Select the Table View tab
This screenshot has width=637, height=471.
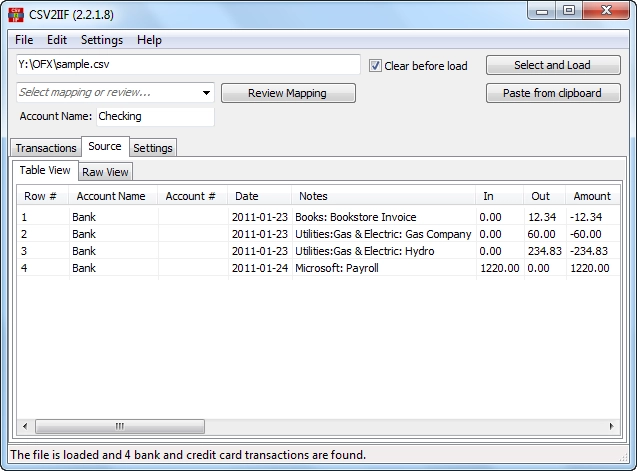click(45, 170)
